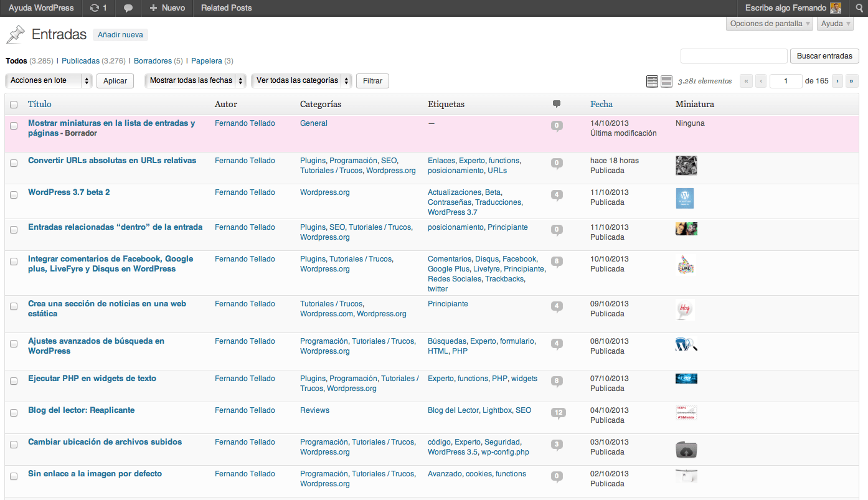Open the Nuevo menu in admin bar
The width and height of the screenshot is (868, 500).
(167, 8)
